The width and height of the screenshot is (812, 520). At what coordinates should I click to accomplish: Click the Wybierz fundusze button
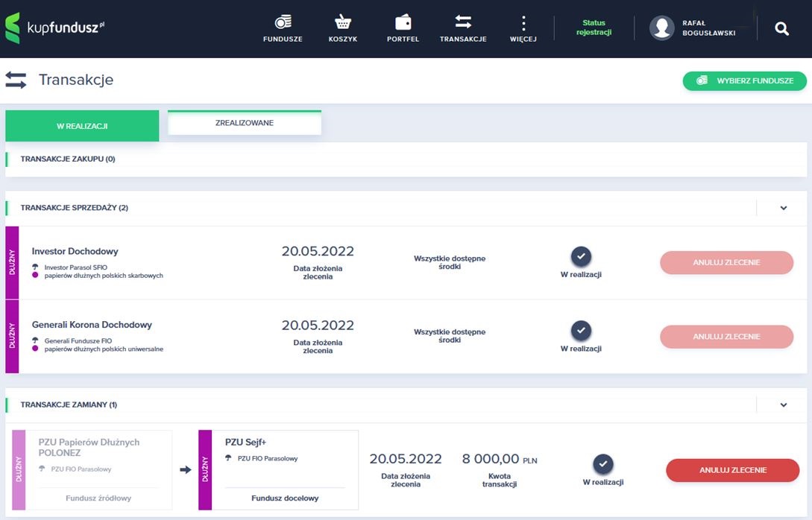coord(745,80)
